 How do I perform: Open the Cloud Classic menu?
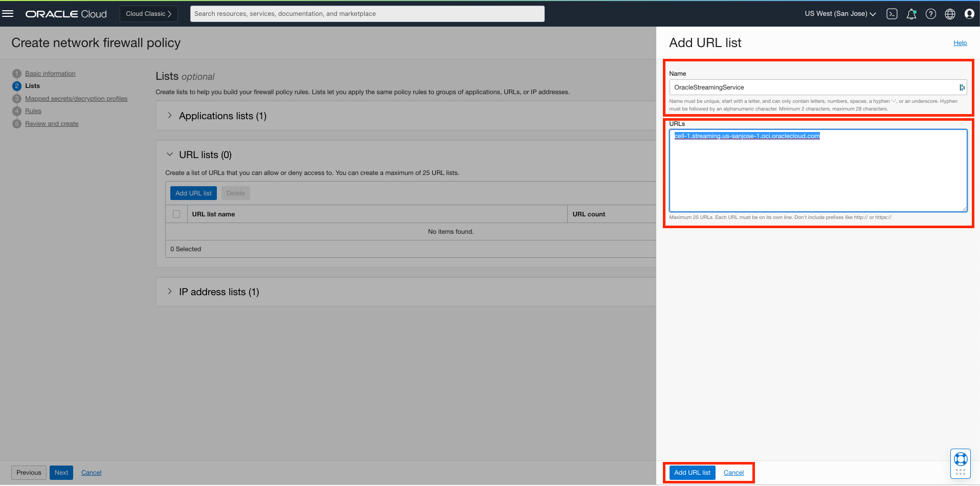pos(148,14)
